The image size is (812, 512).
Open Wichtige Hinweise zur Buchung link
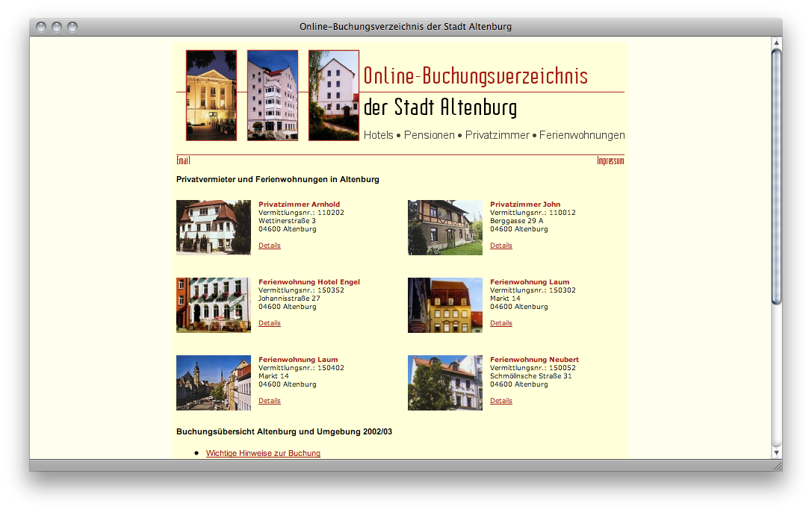263,453
